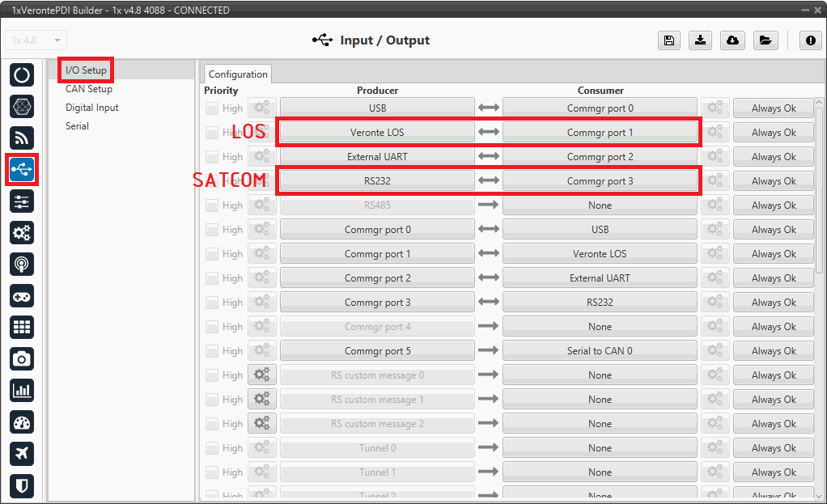Toggle High priority for External UART row

point(212,157)
